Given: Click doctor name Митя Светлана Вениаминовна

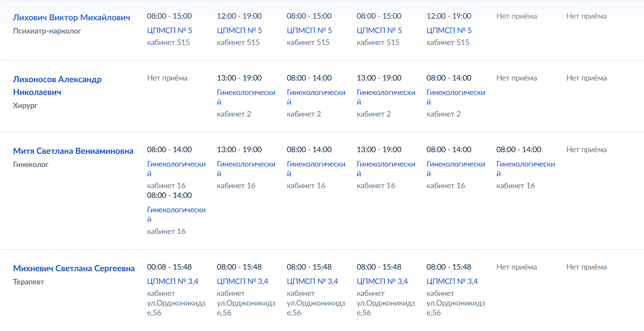Looking at the screenshot, I should (73, 151).
